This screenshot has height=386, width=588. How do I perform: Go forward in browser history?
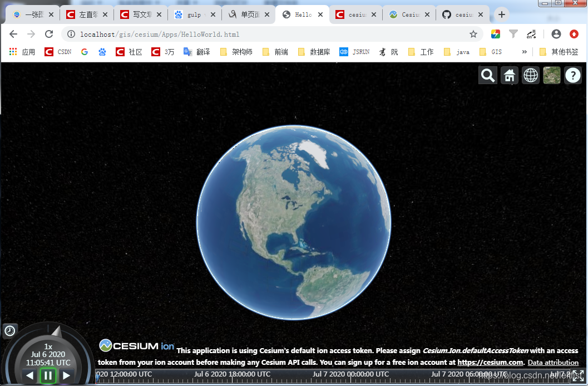[31, 34]
